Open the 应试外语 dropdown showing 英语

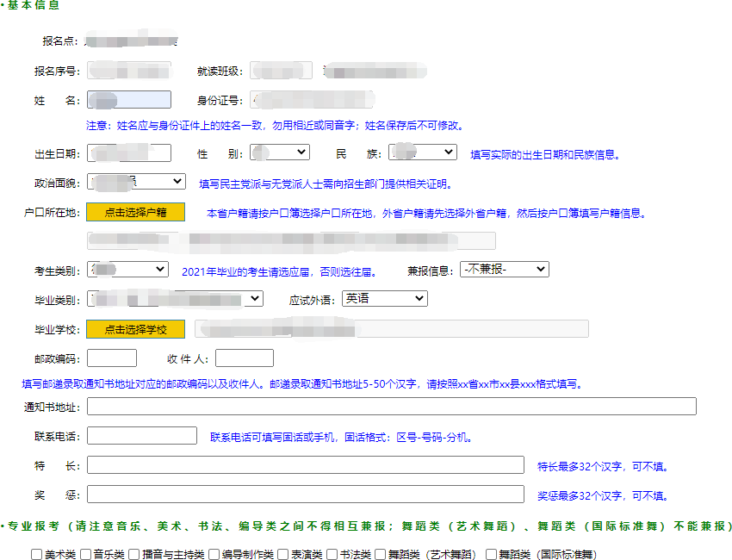(x=384, y=299)
